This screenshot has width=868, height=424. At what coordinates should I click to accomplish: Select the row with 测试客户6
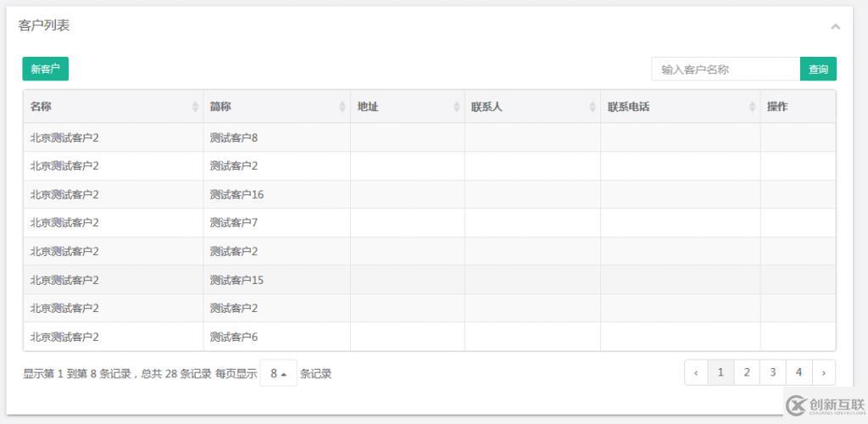coord(430,337)
